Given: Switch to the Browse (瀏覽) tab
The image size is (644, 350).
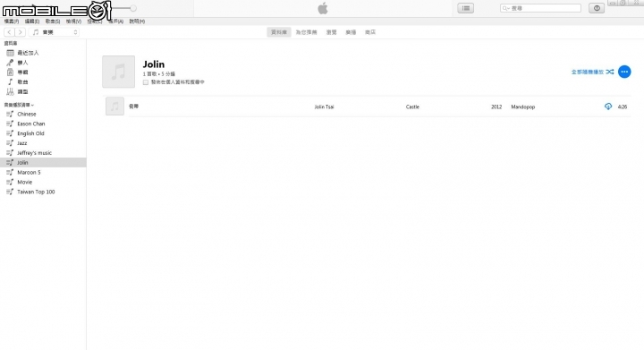Looking at the screenshot, I should (x=332, y=32).
